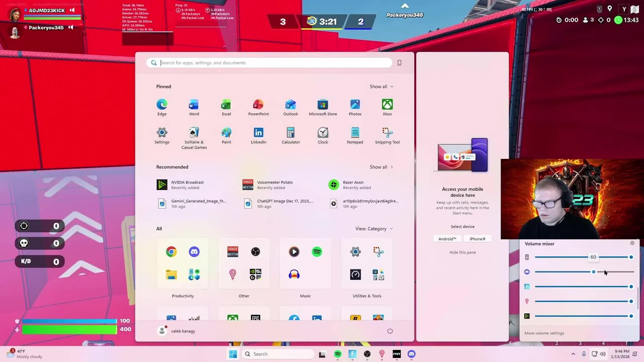
Task: Open the Outlook pinned app
Action: [x=290, y=107]
